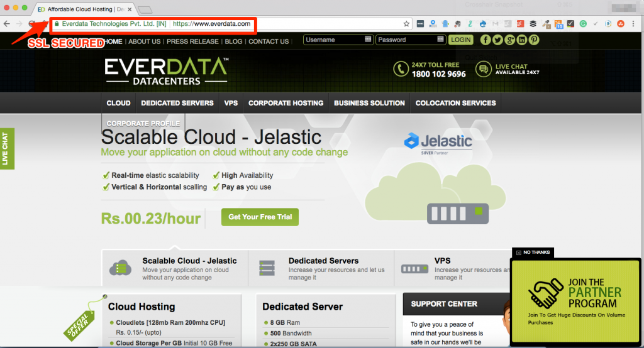
Task: Open Corporate Hosting in the navigation bar
Action: (286, 103)
